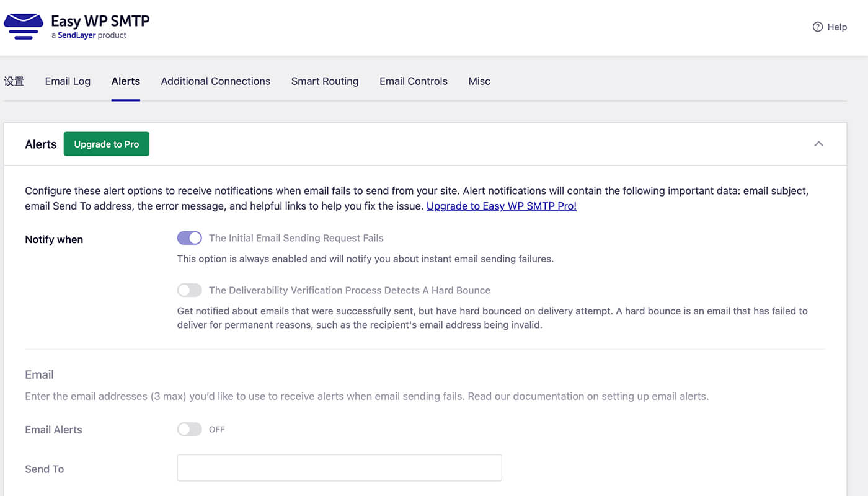Collapse the Alerts section with the chevron
The width and height of the screenshot is (868, 496).
(x=818, y=144)
